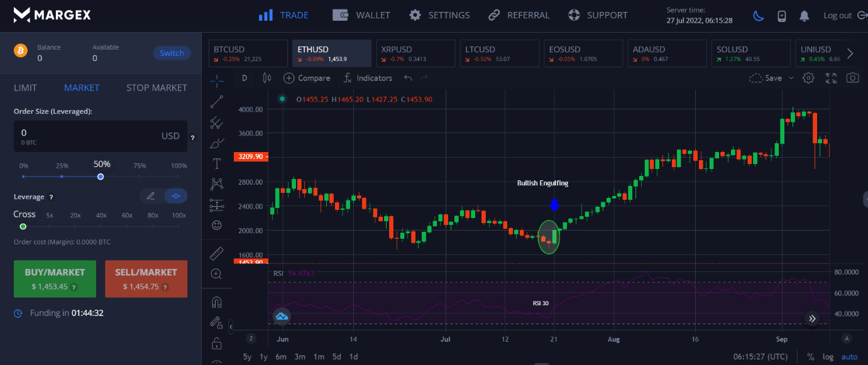Screen dimensions: 868x365
Task: Select the crosshair cursor tool
Action: point(217,80)
